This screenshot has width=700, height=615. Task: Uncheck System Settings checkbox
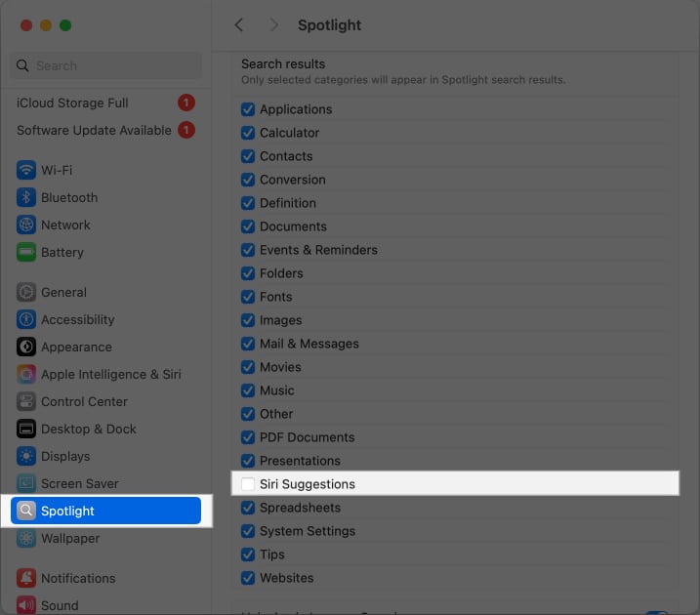[x=248, y=531]
